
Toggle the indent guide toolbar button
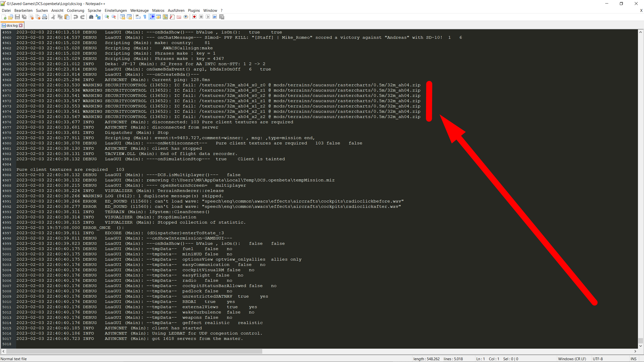(x=152, y=17)
